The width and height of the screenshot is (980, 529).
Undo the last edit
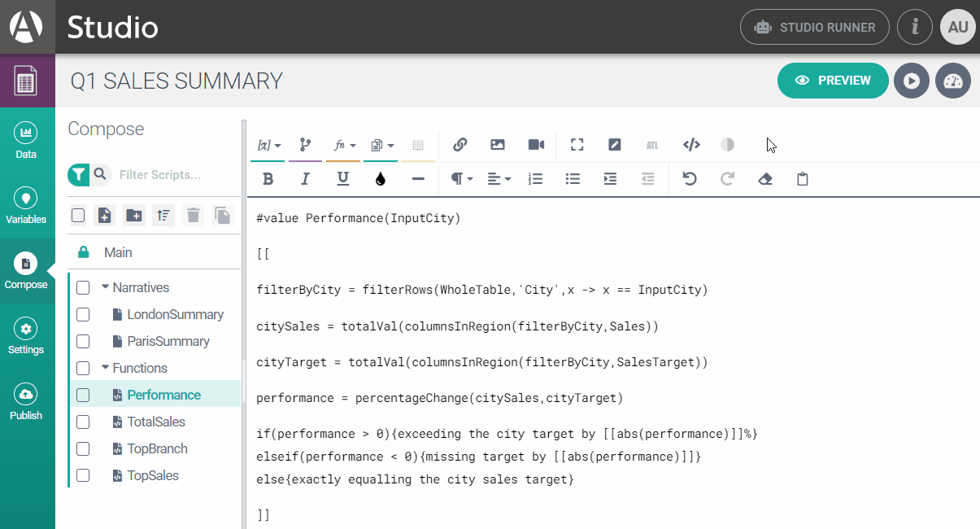[690, 179]
